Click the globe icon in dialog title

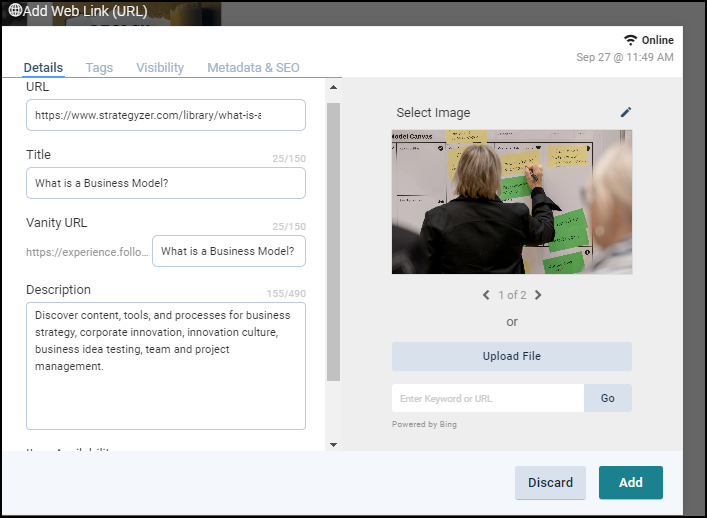15,9
